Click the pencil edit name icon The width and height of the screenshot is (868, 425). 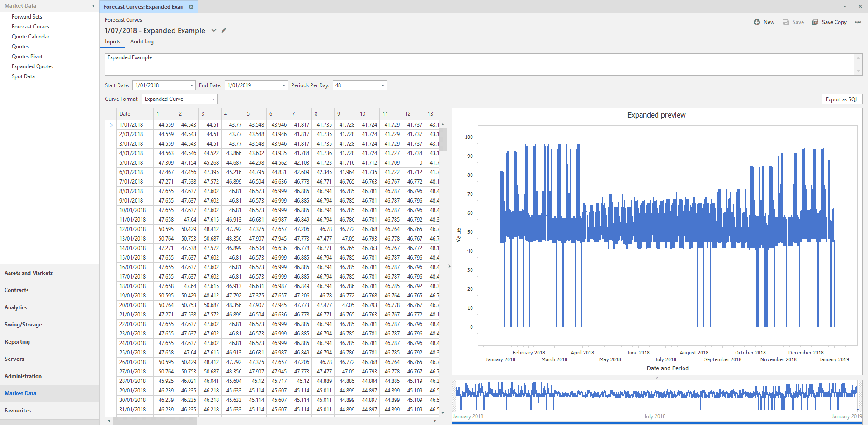[x=224, y=30]
